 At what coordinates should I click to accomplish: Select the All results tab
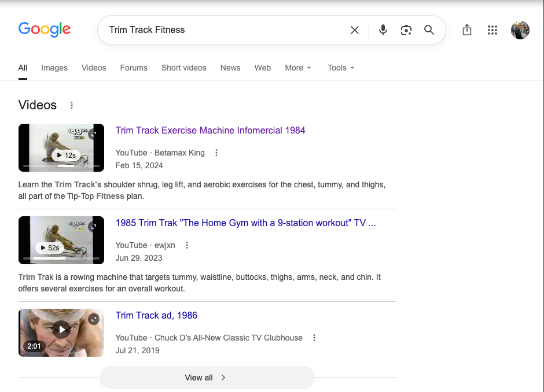23,68
